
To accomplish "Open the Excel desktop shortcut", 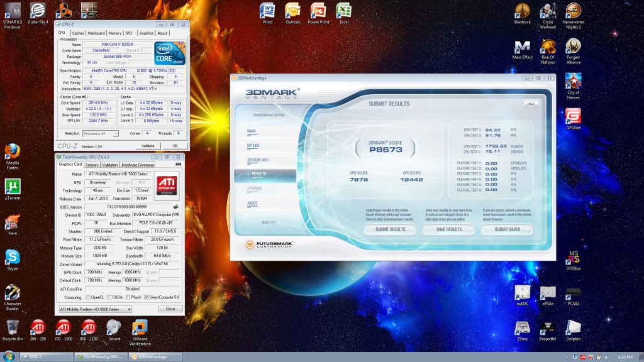I will [x=344, y=14].
